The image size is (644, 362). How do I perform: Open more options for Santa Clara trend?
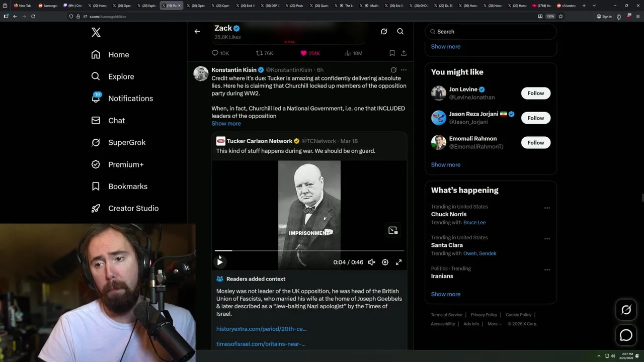click(547, 239)
